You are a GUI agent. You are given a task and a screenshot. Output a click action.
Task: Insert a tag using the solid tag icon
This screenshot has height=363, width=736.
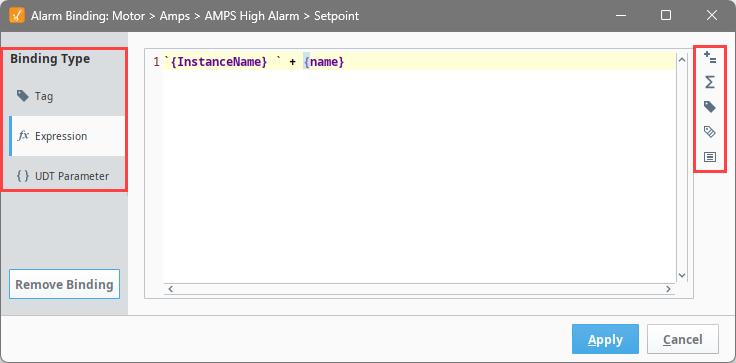(710, 107)
